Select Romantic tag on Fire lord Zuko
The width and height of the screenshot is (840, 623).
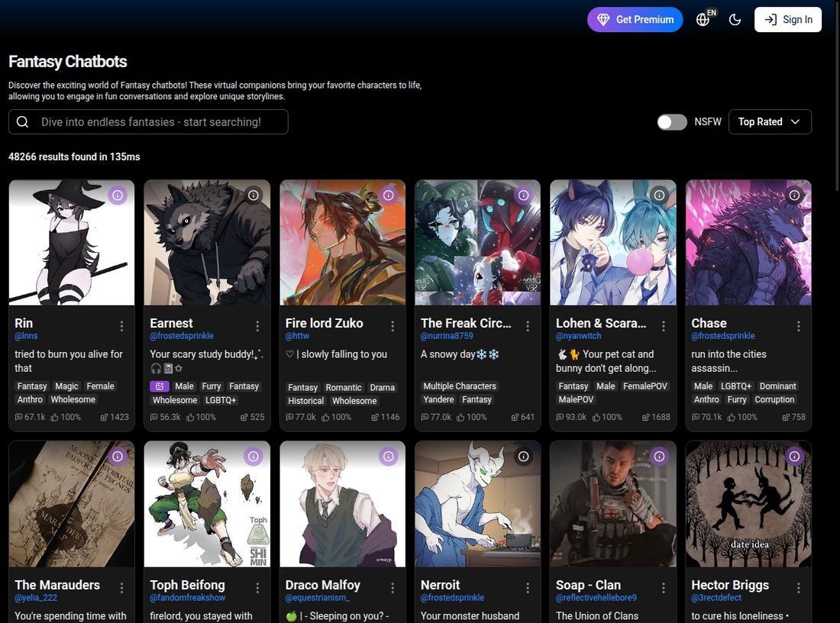tap(344, 387)
